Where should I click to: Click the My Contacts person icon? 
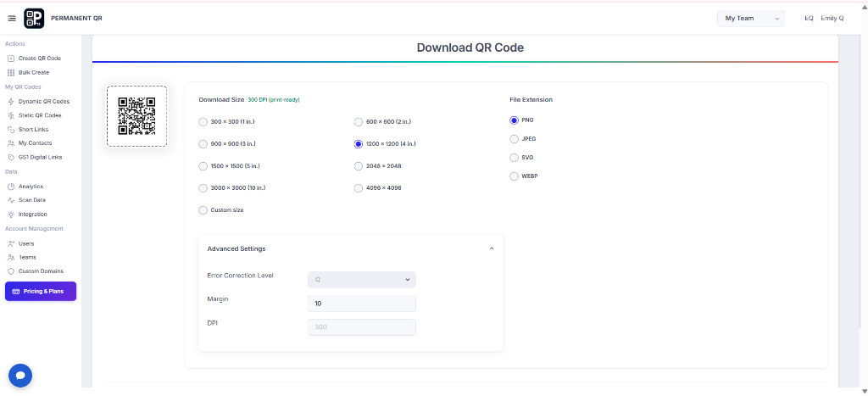11,143
